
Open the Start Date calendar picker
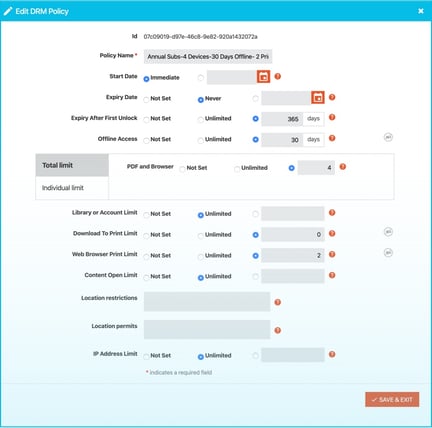coord(263,77)
